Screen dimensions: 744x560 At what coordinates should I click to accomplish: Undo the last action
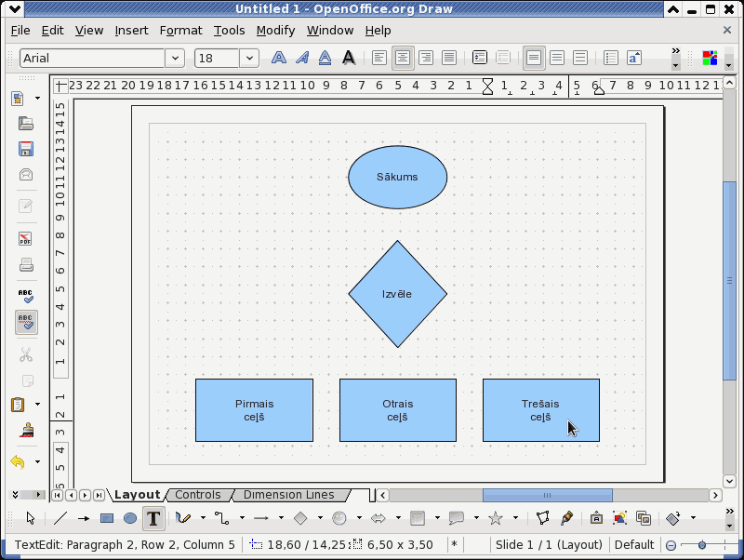pyautogui.click(x=18, y=461)
